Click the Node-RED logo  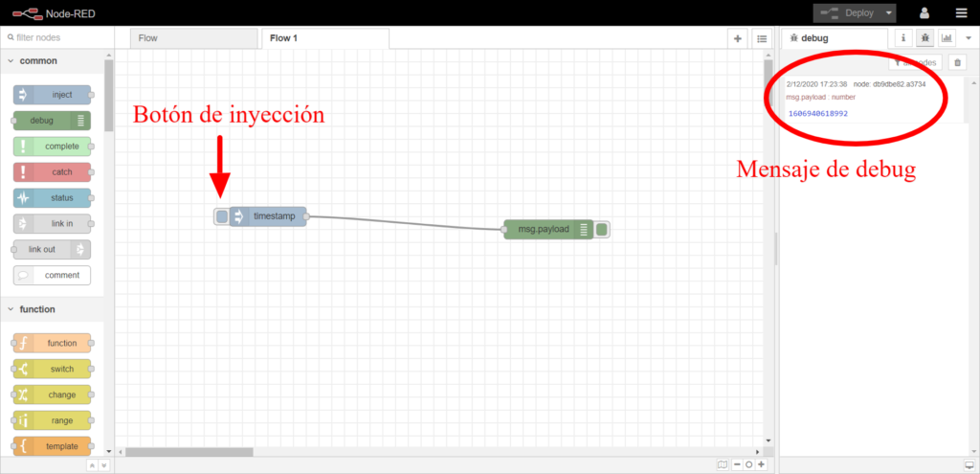click(54, 13)
